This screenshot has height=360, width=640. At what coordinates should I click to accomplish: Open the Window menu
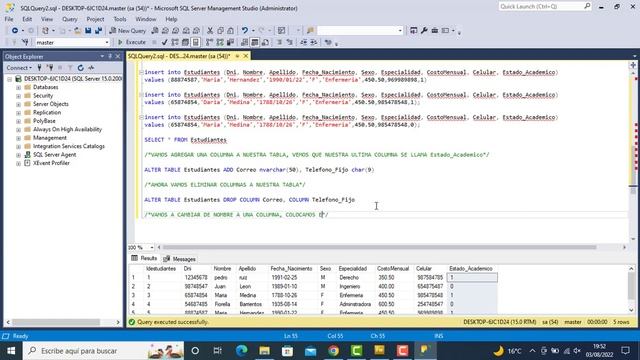(146, 19)
